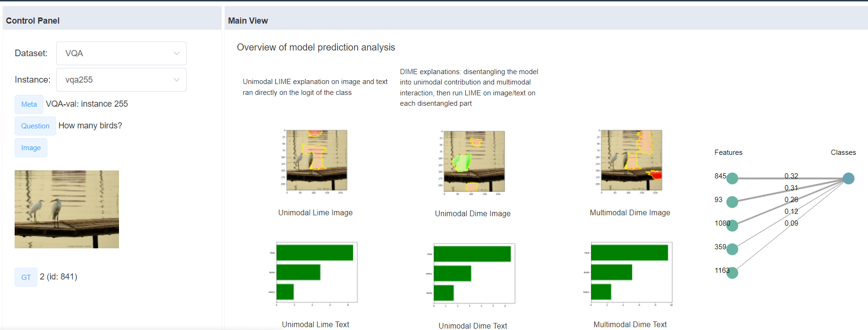Select the feature node labeled 359
This screenshot has height=330, width=868.
pos(732,249)
